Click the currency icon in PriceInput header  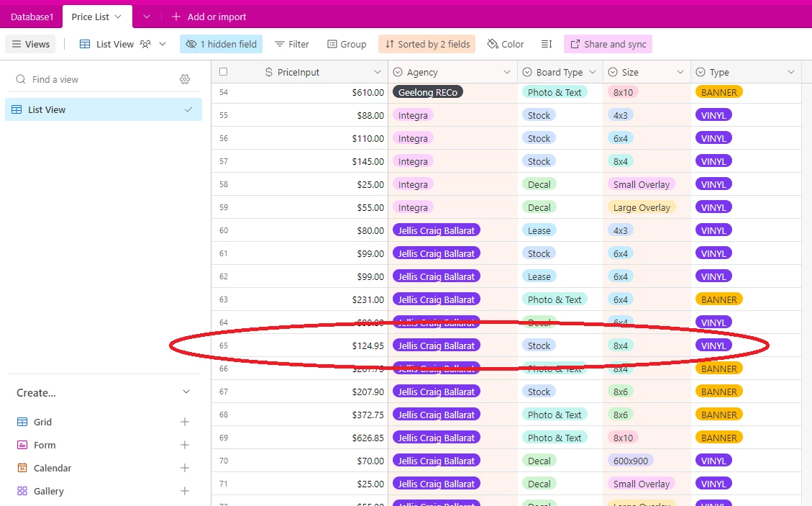(x=269, y=72)
